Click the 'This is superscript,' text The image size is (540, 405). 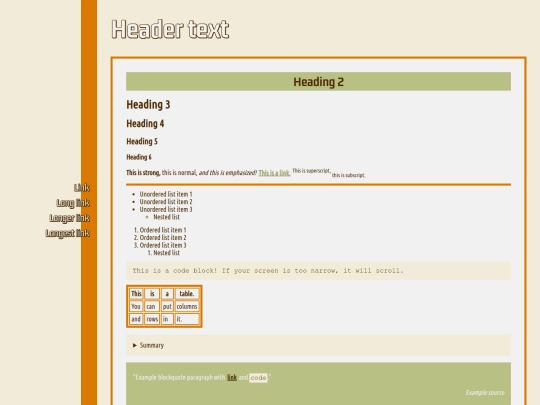311,170
